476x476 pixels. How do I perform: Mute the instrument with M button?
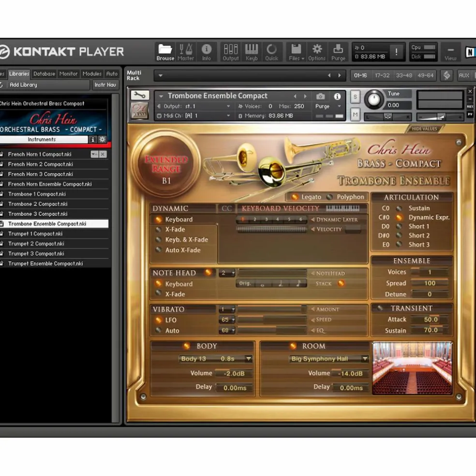pyautogui.click(x=355, y=115)
